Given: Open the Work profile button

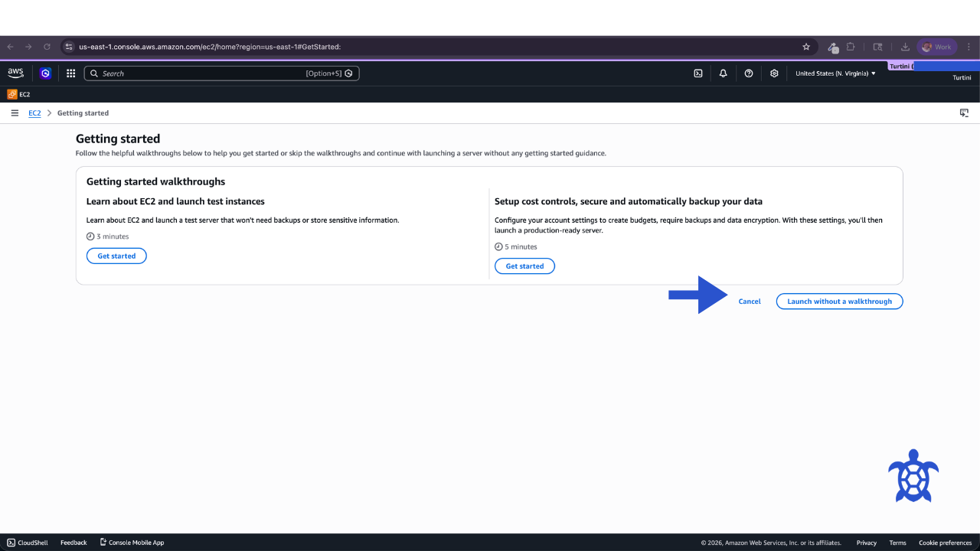Looking at the screenshot, I should [x=937, y=47].
